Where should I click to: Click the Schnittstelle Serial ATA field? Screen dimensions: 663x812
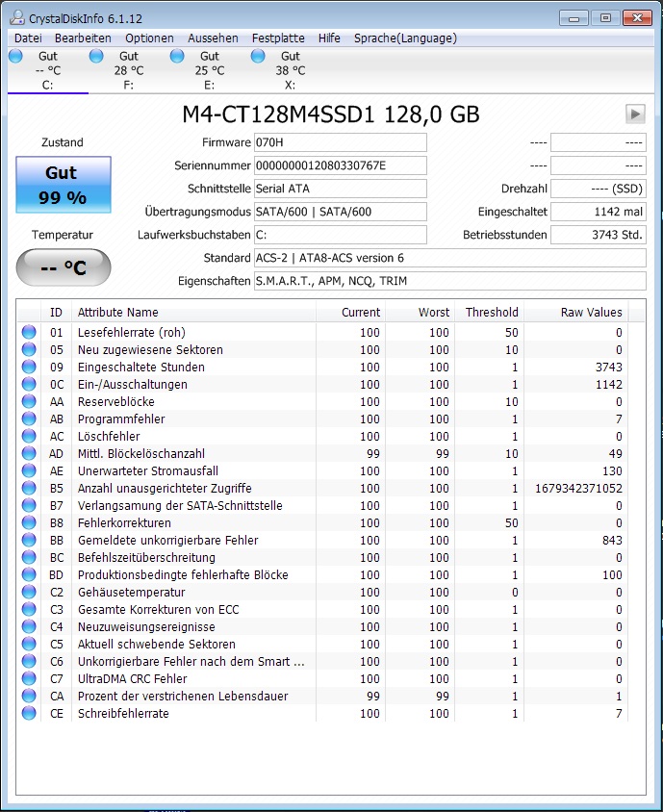click(x=341, y=189)
